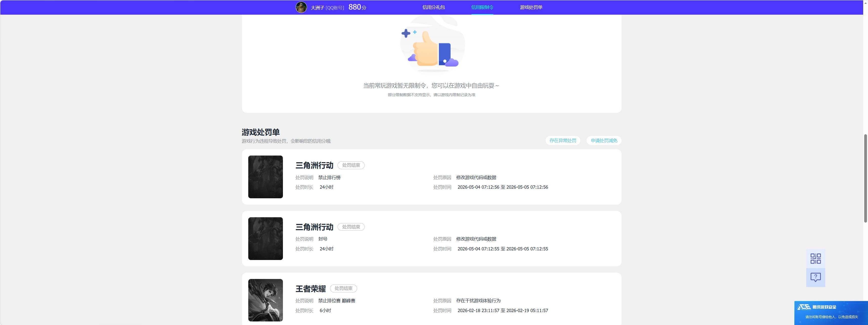Click the time range ending 2026-05-05 07:12:56
Viewport: 868px width, 325px height.
502,187
